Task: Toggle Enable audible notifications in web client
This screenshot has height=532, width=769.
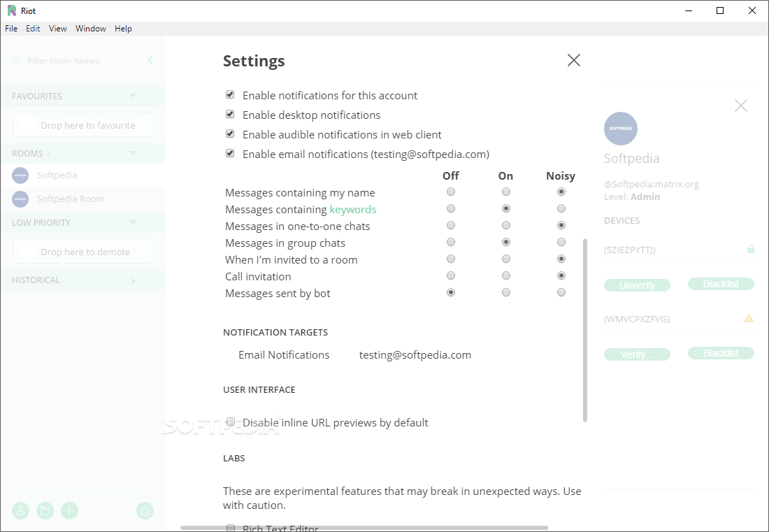Action: (230, 134)
